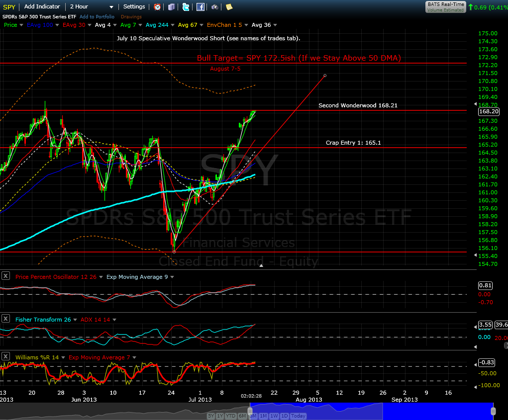Select the 6M range button
This screenshot has height=420, width=508.
tap(242, 416)
